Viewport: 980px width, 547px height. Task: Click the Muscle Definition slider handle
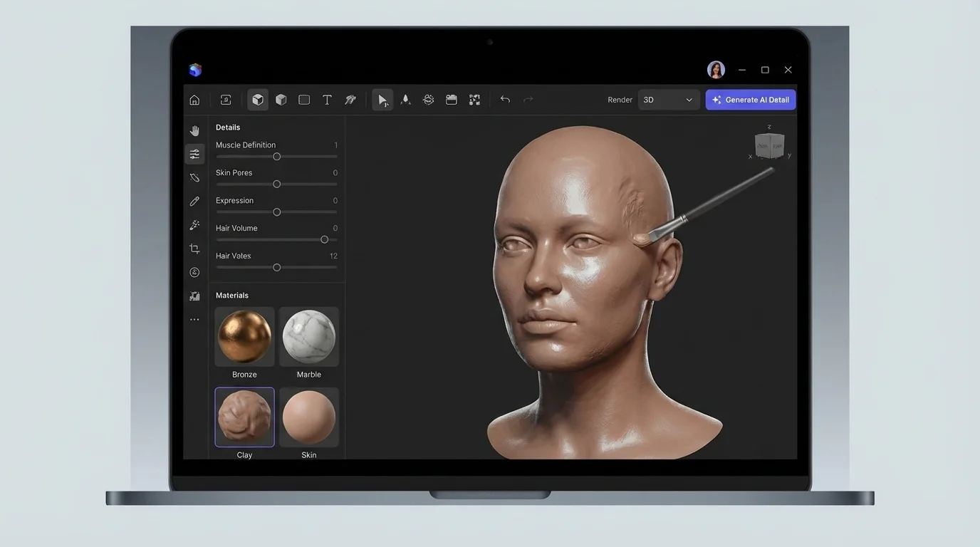277,157
